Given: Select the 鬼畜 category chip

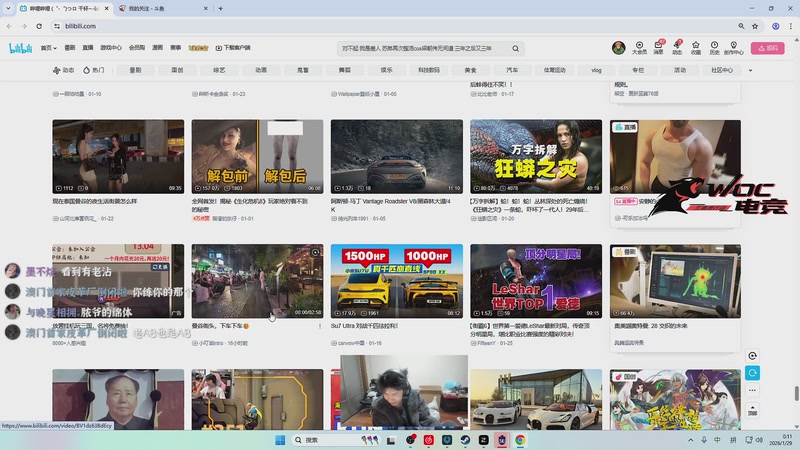Looking at the screenshot, I should (303, 70).
